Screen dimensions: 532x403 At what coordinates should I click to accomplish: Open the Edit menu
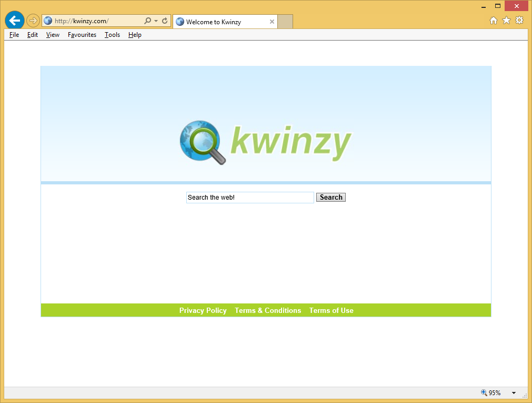[x=33, y=35]
